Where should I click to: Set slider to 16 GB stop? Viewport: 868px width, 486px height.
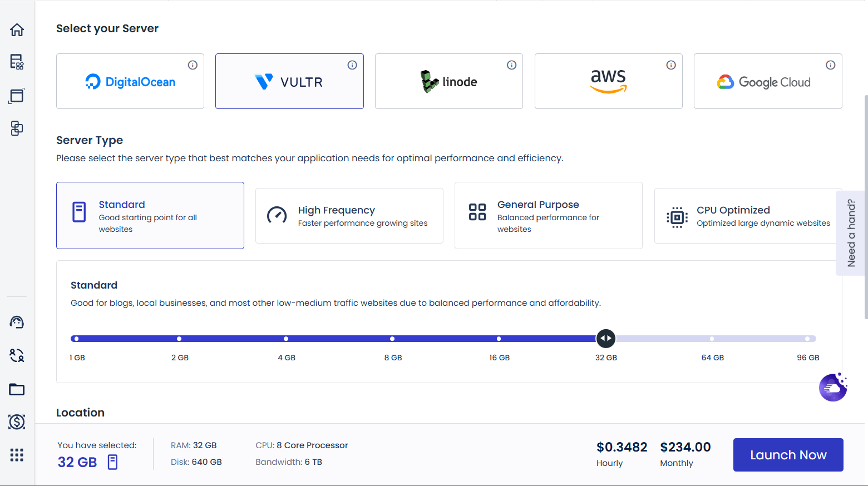coord(499,339)
